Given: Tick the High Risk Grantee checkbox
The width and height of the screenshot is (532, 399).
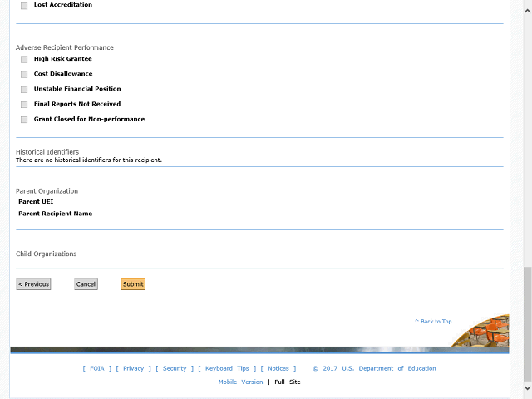Looking at the screenshot, I should tap(24, 59).
